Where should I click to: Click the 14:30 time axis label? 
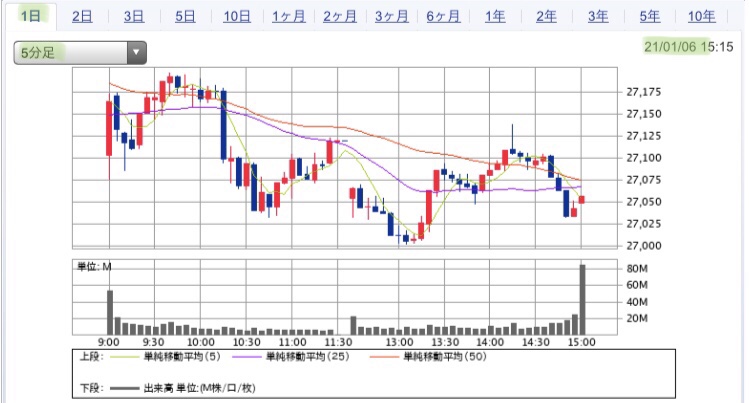click(x=536, y=342)
